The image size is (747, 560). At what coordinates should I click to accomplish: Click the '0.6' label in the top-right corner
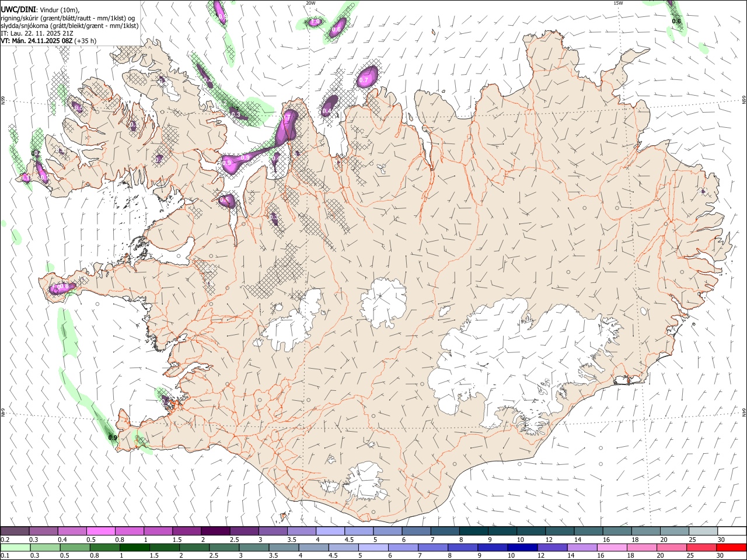676,22
